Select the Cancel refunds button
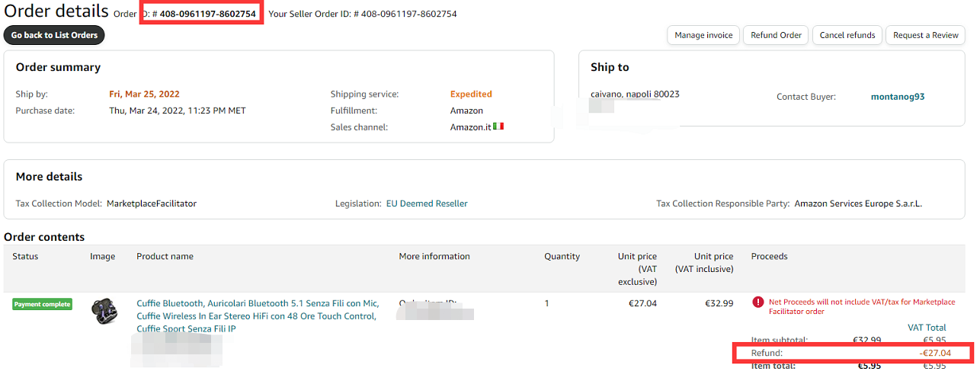This screenshot has width=980, height=381. [x=847, y=35]
